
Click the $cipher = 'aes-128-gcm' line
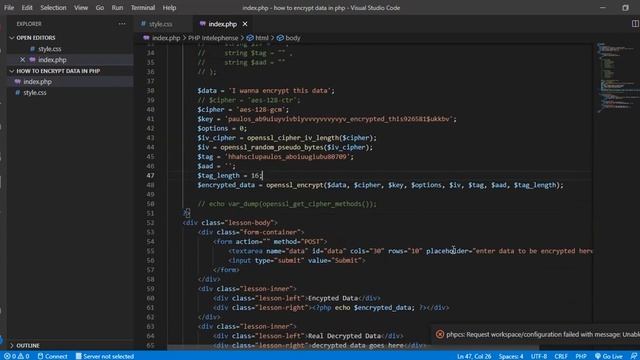[x=243, y=109]
